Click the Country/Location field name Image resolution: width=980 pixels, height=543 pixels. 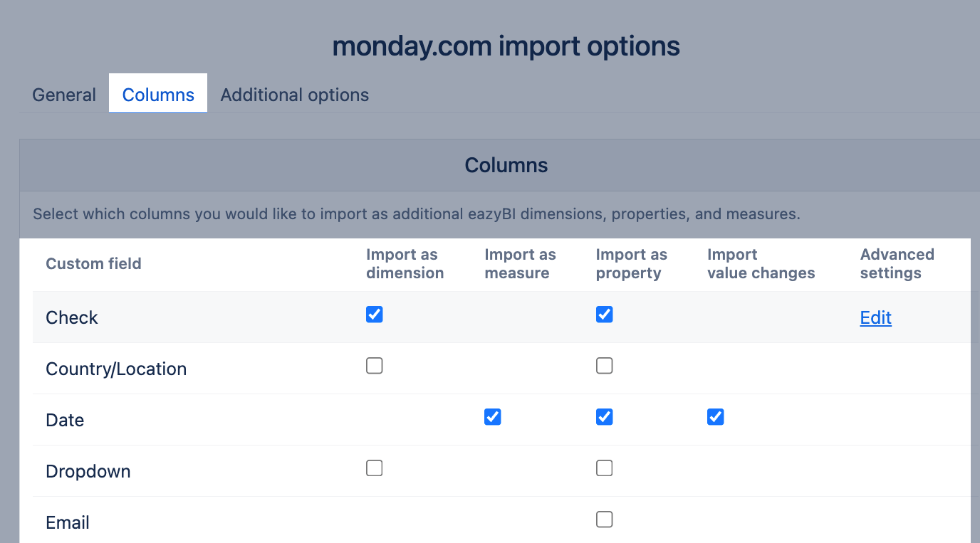click(x=116, y=369)
